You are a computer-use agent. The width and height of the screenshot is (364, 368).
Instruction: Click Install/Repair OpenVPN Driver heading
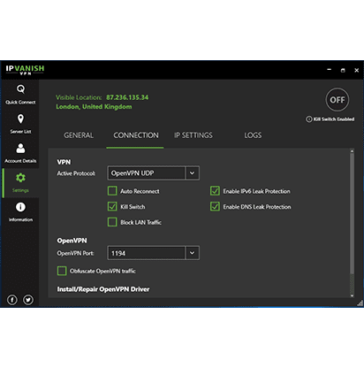[x=103, y=289]
